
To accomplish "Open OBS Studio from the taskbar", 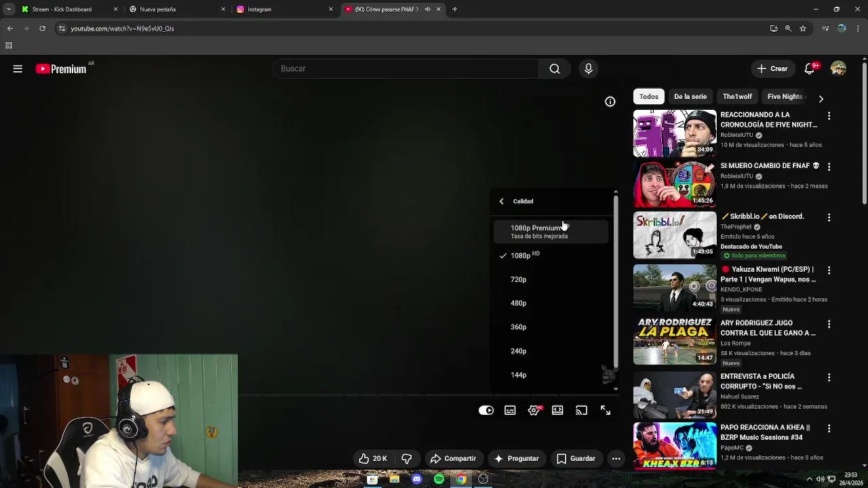I will point(483,479).
